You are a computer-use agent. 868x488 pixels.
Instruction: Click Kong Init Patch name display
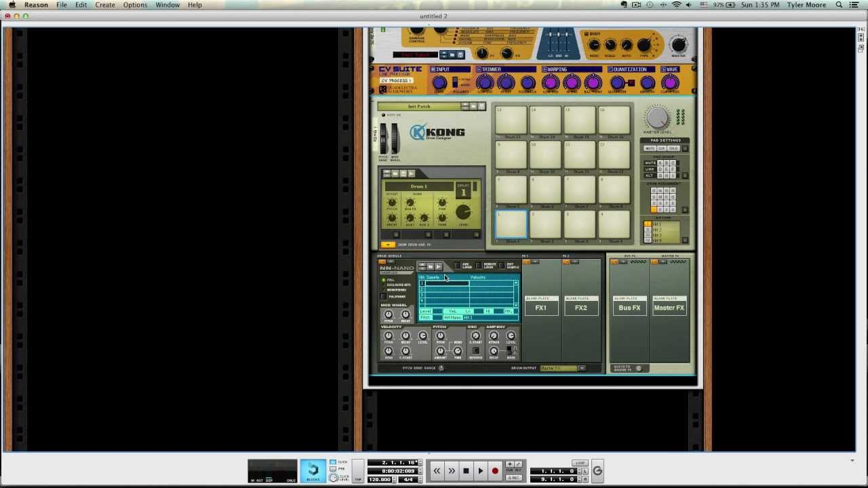[418, 106]
